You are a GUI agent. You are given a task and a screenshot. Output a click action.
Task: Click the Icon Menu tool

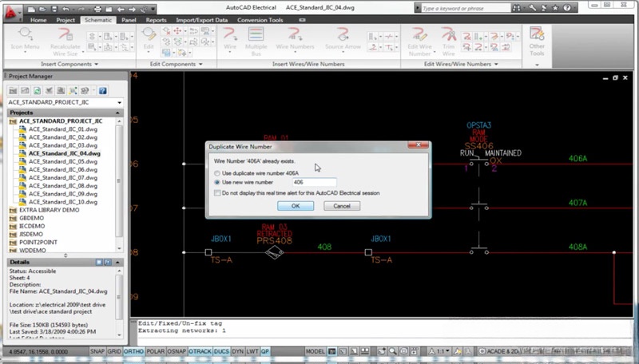point(26,39)
